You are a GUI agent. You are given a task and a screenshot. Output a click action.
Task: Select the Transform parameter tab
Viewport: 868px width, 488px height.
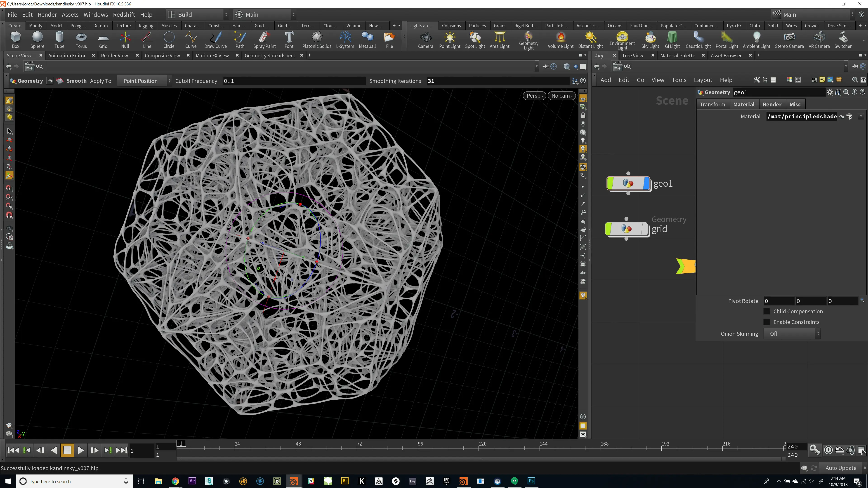point(712,104)
